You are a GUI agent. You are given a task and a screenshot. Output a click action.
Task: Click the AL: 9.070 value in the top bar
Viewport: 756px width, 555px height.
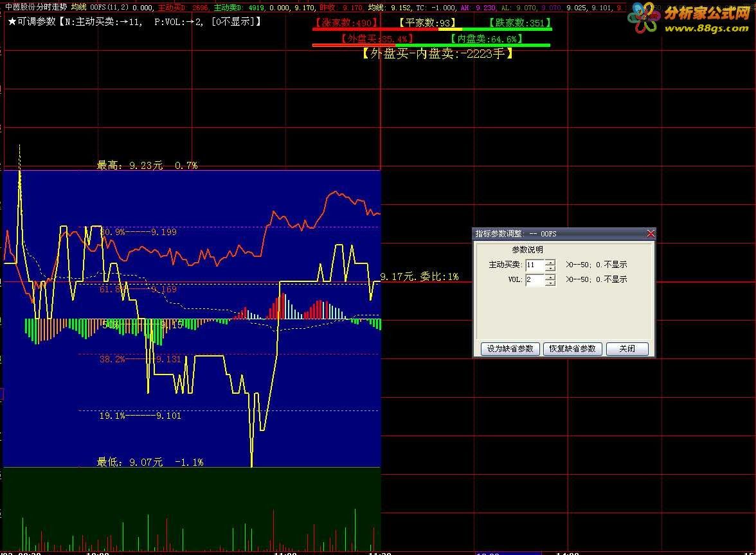518,8
